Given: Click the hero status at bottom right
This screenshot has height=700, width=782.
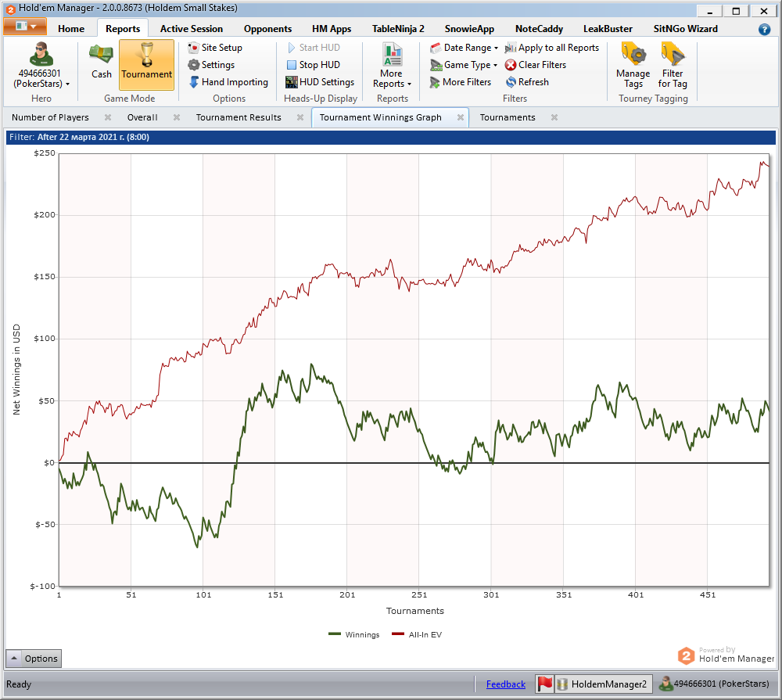Looking at the screenshot, I should click(x=714, y=684).
